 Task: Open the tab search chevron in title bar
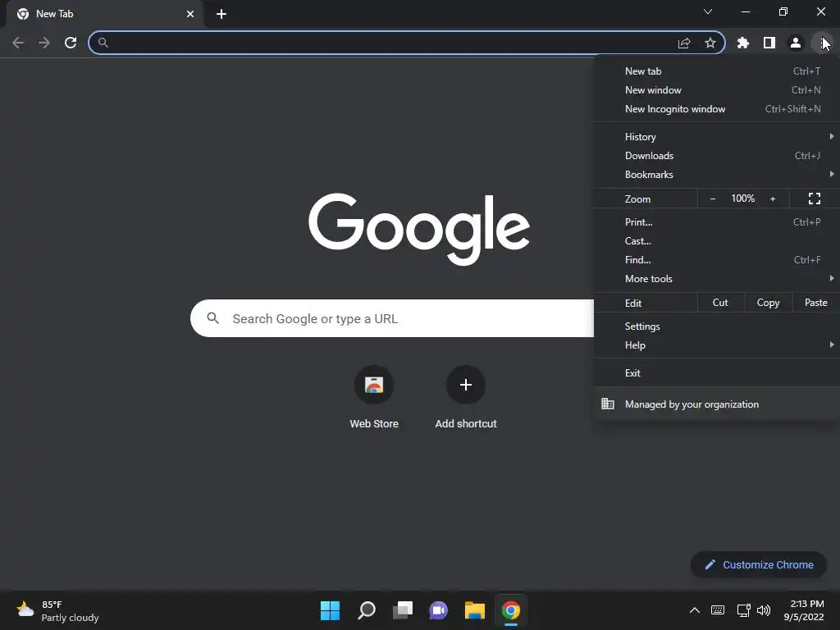pos(708,11)
